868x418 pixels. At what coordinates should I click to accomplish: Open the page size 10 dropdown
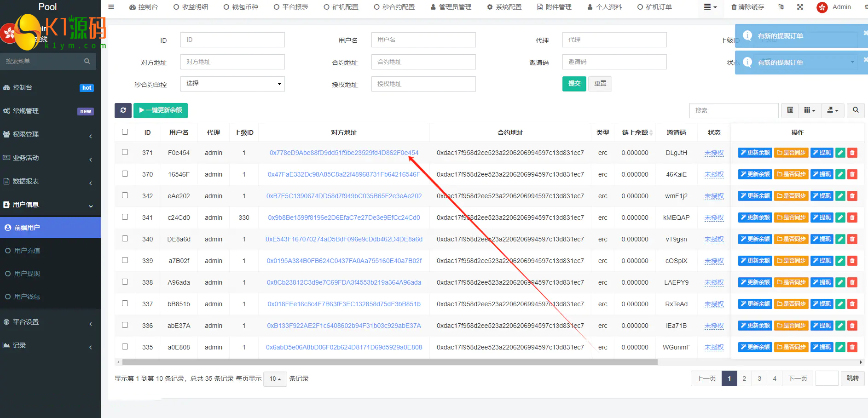tap(275, 379)
